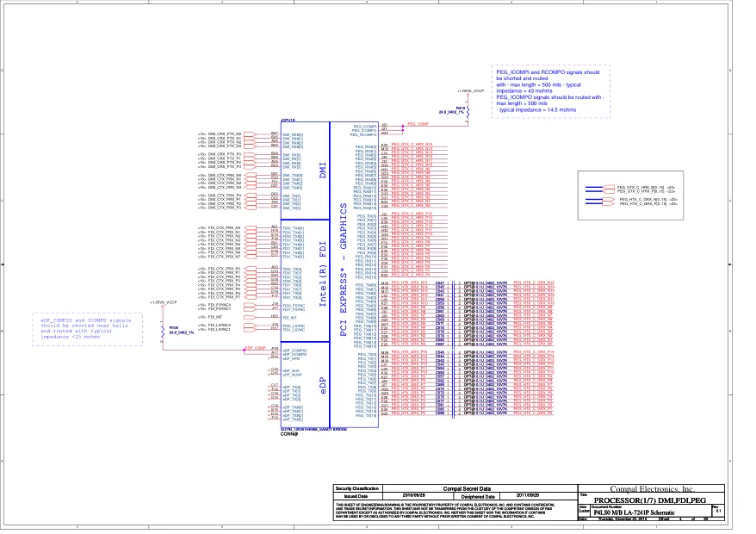Click the "PCI EXPRESS* - GRAPHICS" block label
Image resolution: width=756 pixels, height=534 pixels.
coord(344,270)
